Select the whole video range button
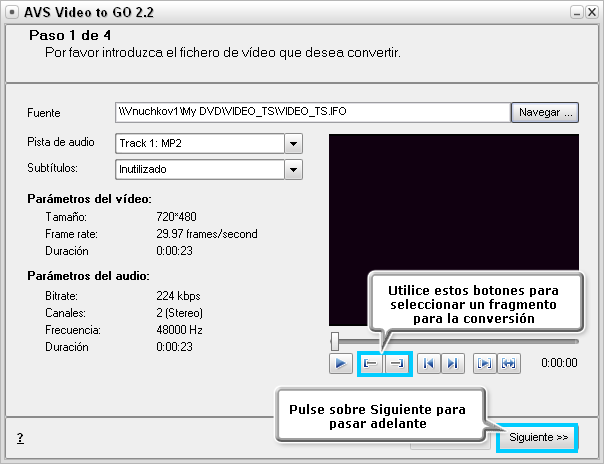Image resolution: width=605 pixels, height=465 pixels. [509, 364]
